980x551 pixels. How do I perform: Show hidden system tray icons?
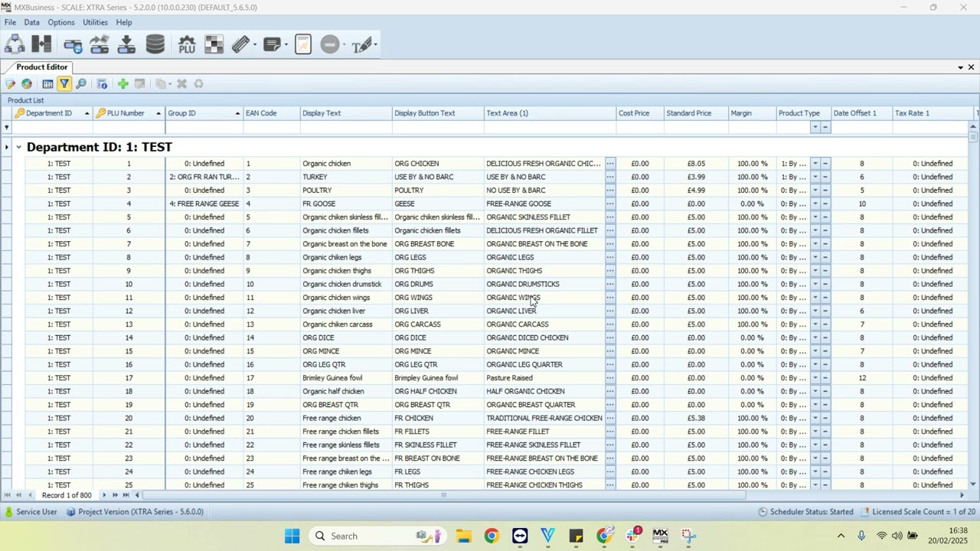click(841, 536)
